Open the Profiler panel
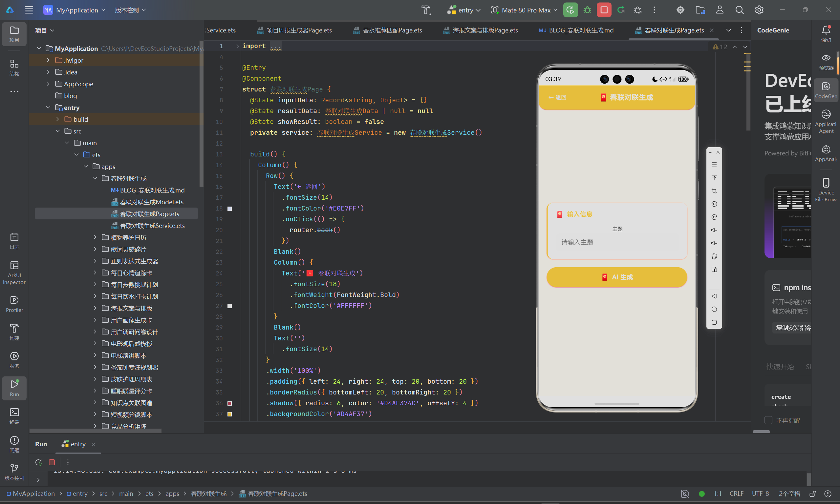 14,304
